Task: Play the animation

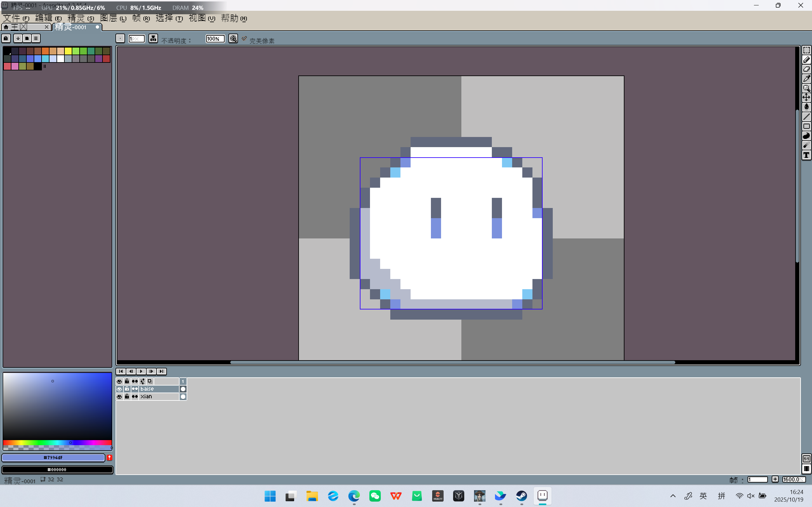Action: point(141,371)
